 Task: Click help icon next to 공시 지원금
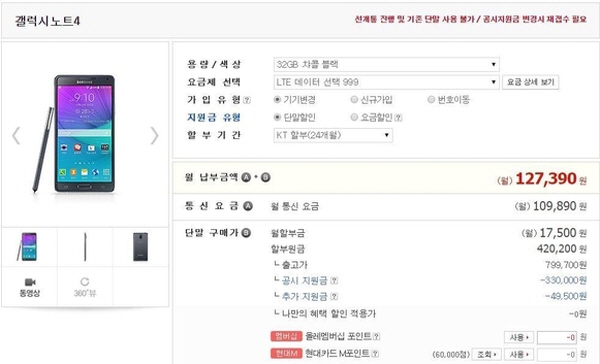click(x=334, y=281)
